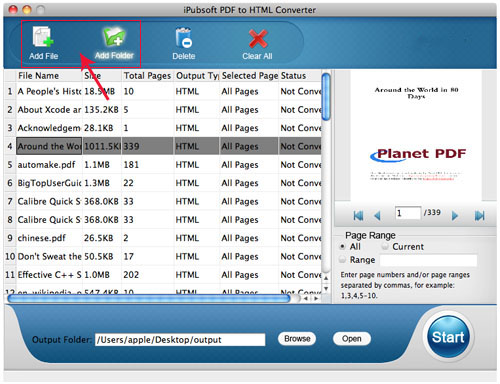Viewport: 500px width, 384px height.
Task: Click the round Start button
Action: point(448,337)
